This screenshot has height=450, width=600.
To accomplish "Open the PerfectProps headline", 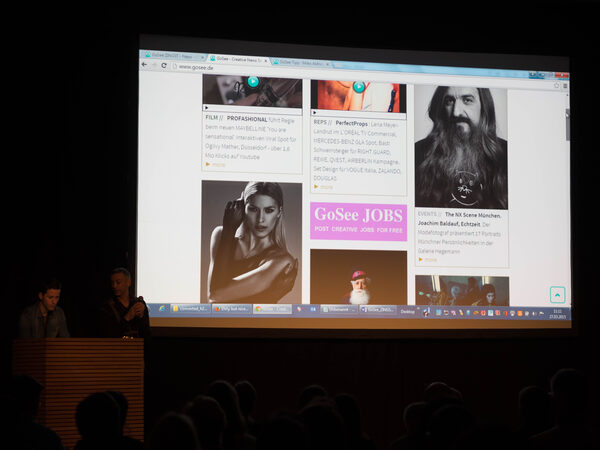I will coord(351,124).
